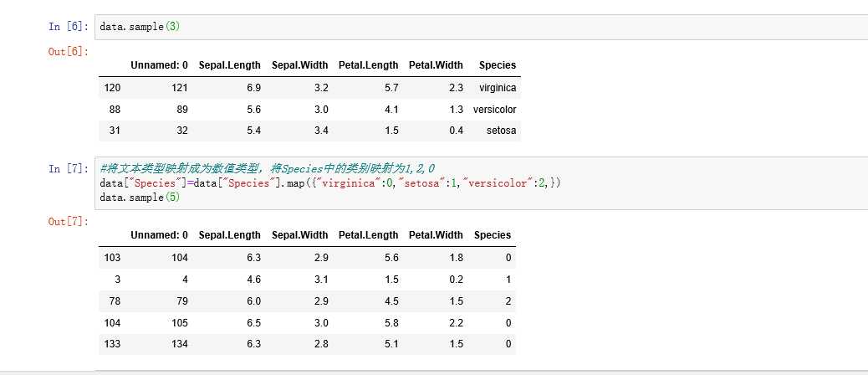Click Unnamed: 0 value 105 in Out[7]
Screen dimensions: 868x375
[179, 322]
